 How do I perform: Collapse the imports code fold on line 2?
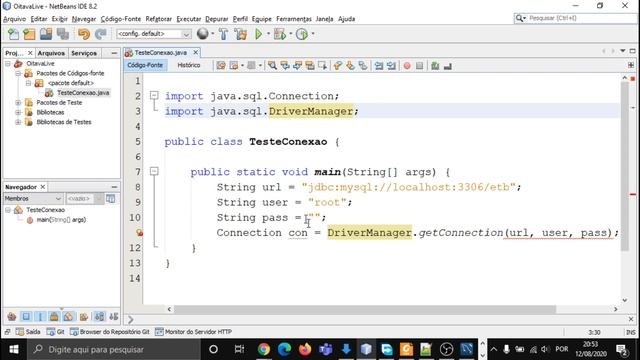pyautogui.click(x=154, y=96)
